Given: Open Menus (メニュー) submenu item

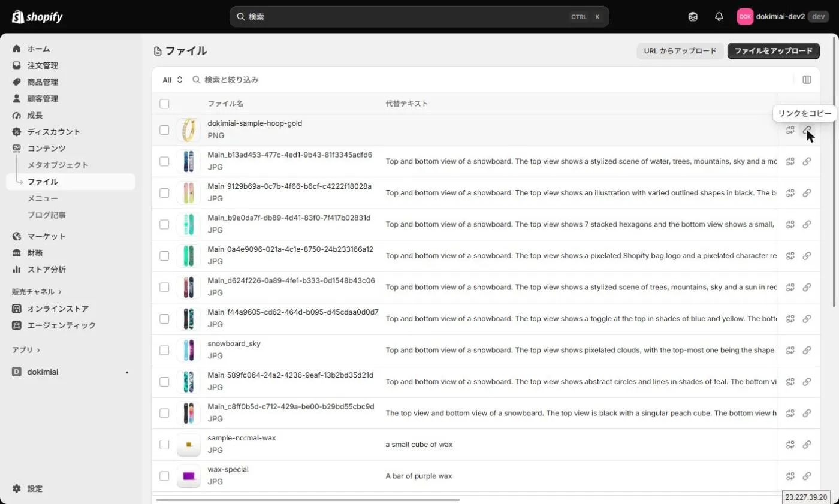Looking at the screenshot, I should click(43, 198).
